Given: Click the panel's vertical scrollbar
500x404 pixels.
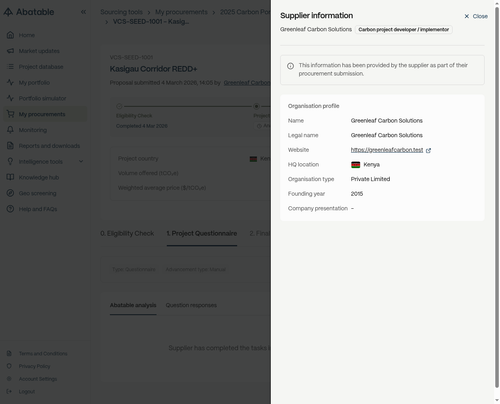Looking at the screenshot, I should (x=497, y=197).
